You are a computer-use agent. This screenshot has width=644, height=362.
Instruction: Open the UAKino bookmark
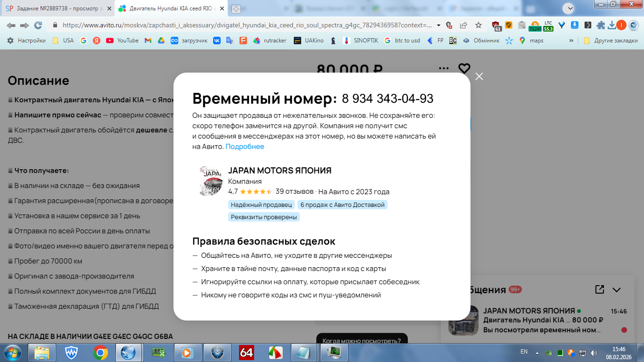tap(309, 41)
